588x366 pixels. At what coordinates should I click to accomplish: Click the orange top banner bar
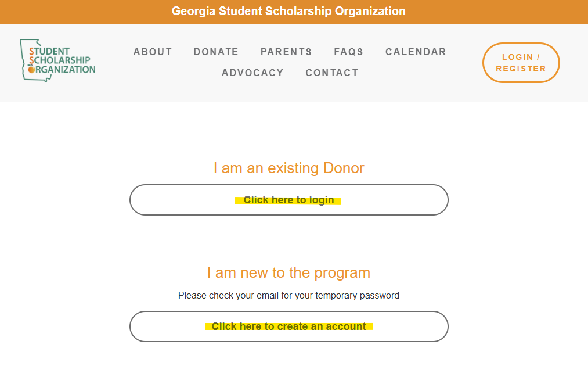coord(294,12)
